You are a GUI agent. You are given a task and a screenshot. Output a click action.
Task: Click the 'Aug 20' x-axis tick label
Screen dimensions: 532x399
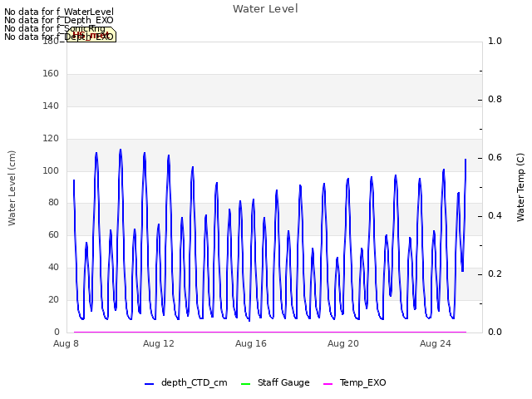pyautogui.click(x=343, y=343)
